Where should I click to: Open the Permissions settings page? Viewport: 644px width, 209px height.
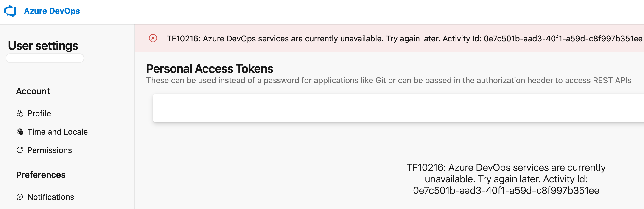click(x=50, y=150)
